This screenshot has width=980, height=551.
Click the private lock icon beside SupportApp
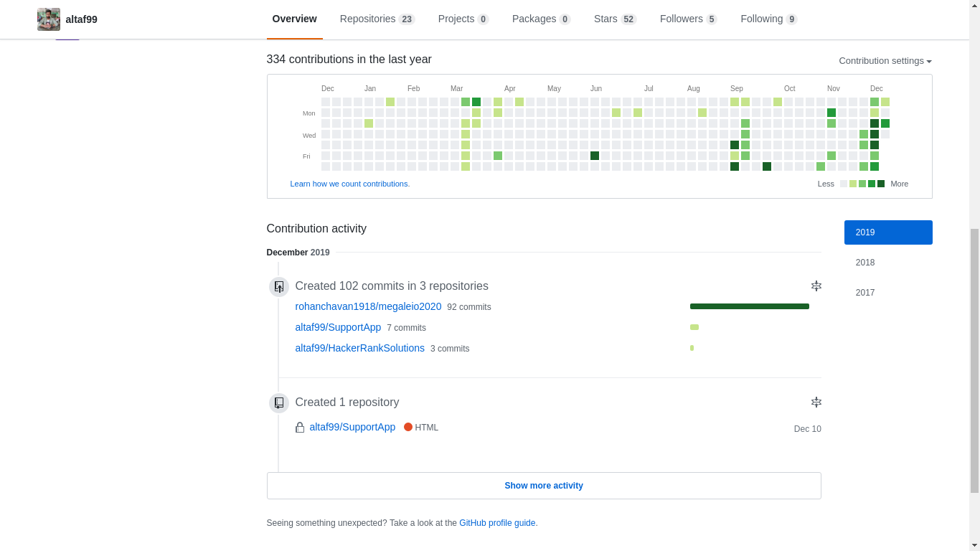coord(300,428)
